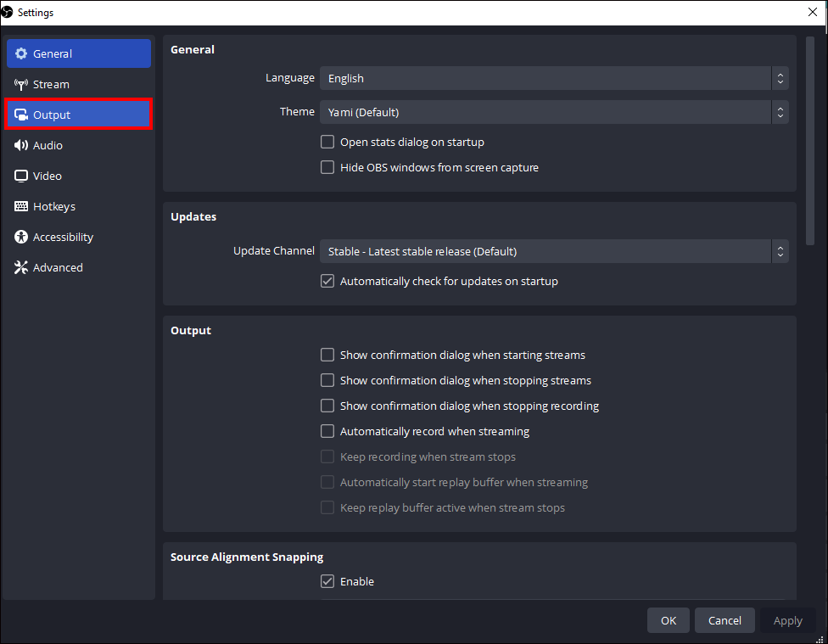828x644 pixels.
Task: Enable Open stats dialog on startup
Action: pyautogui.click(x=327, y=143)
